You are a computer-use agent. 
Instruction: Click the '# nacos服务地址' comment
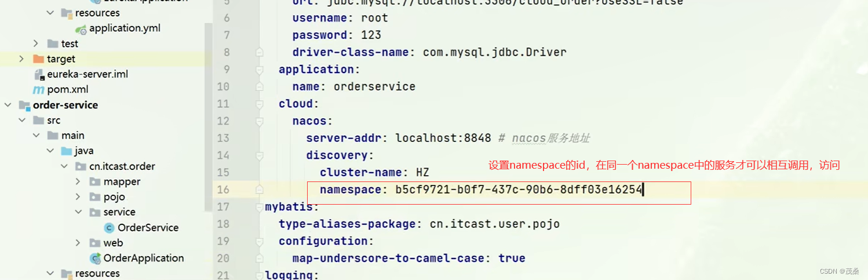[544, 138]
